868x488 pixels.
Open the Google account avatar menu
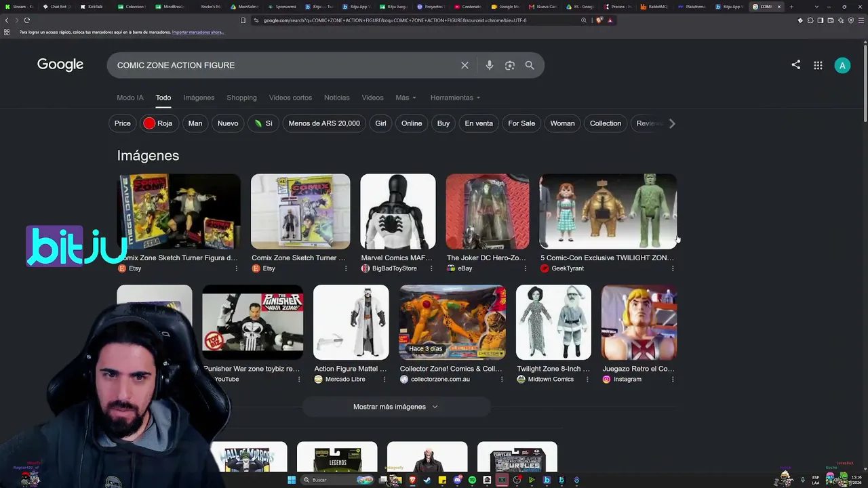click(842, 65)
